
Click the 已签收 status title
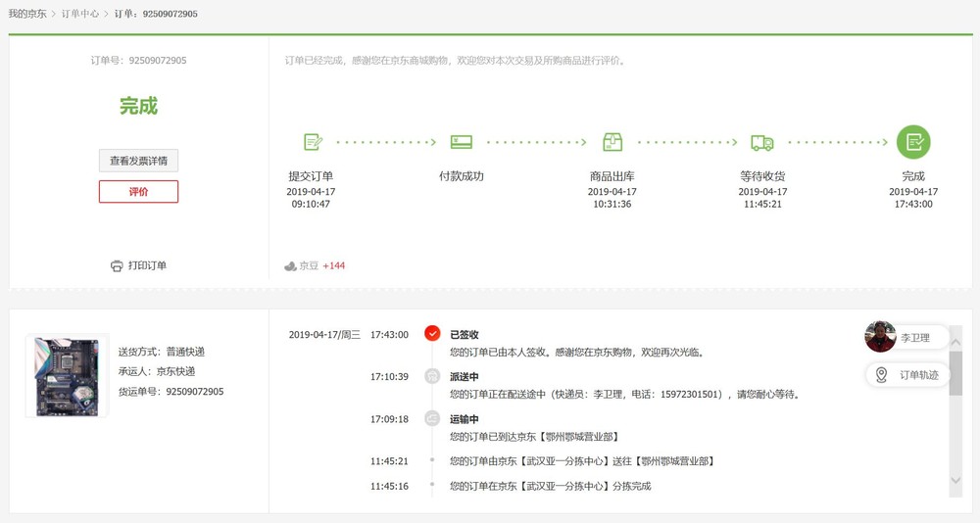tap(465, 335)
